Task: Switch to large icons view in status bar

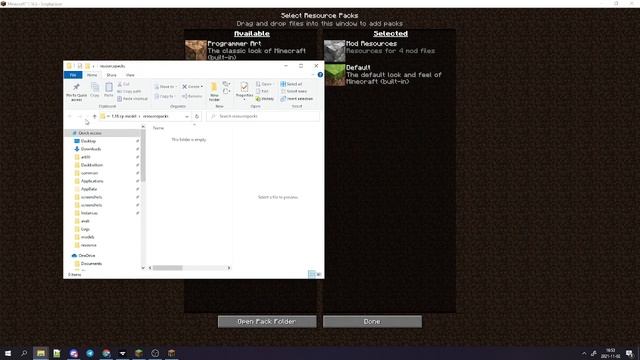Action: pos(319,274)
